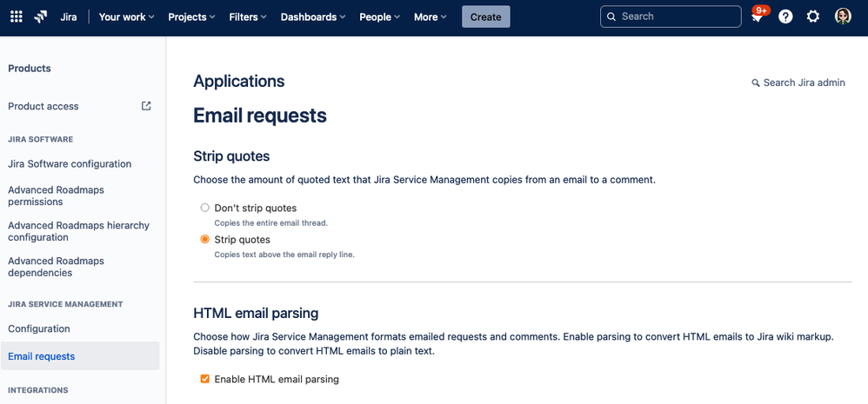This screenshot has width=868, height=404.
Task: Expand the Filters dropdown menu
Action: [248, 17]
